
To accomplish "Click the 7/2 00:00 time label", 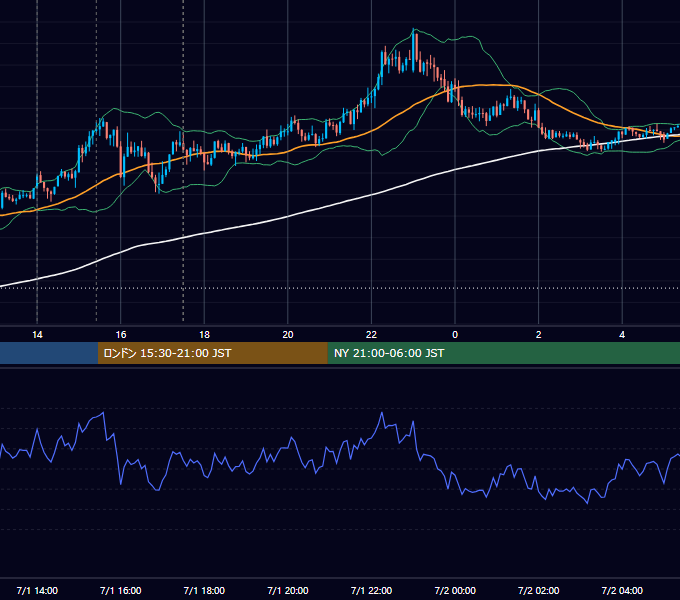I will coord(455,590).
